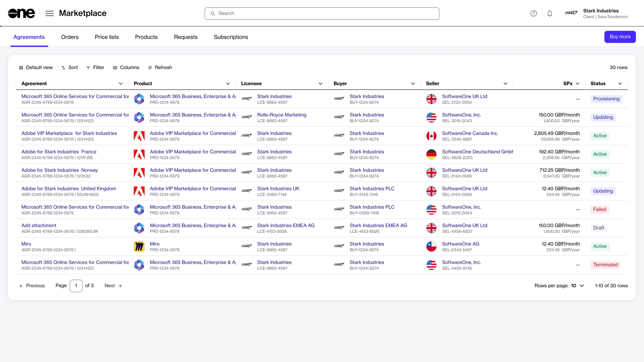
Task: Click the SoftwareOne logo
Action: point(22,13)
